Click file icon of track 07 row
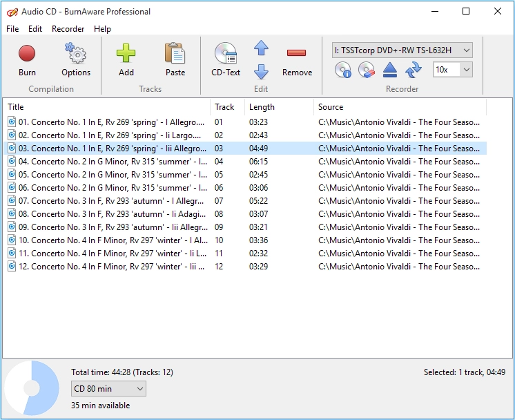The height and width of the screenshot is (420, 515). (12, 201)
